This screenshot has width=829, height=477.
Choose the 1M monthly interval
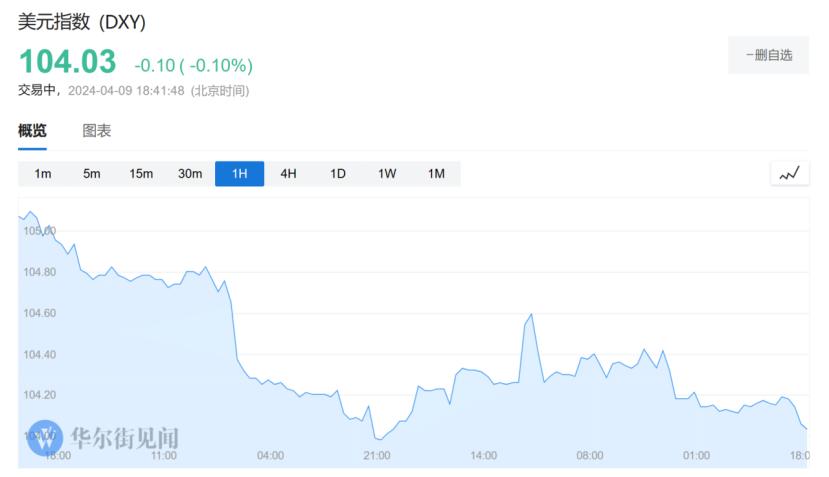436,174
